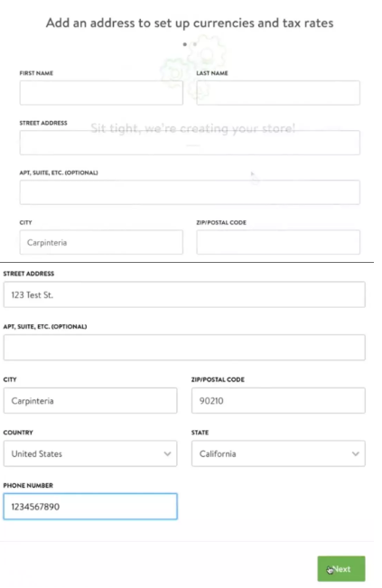Click the green Next button

pyautogui.click(x=341, y=569)
